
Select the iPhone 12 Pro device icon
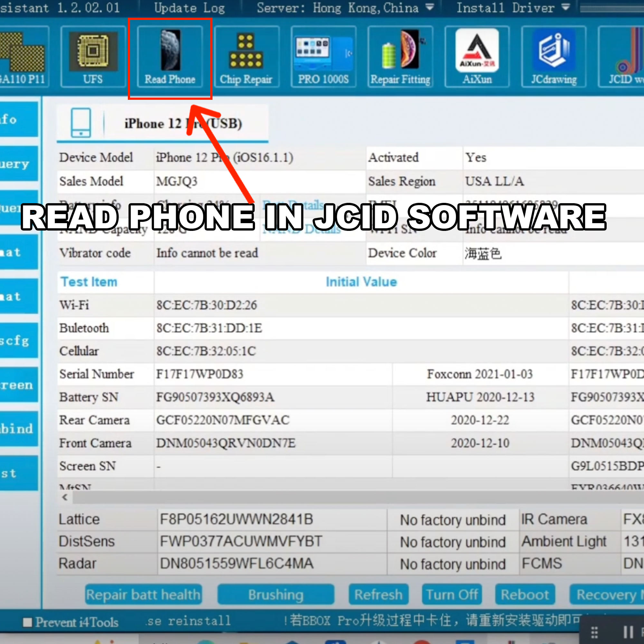[x=81, y=123]
